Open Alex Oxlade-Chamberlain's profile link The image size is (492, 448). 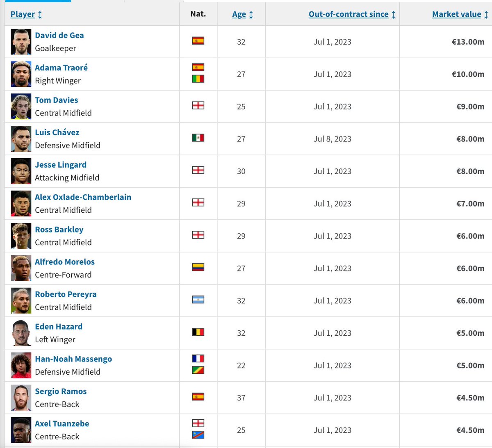coord(83,197)
